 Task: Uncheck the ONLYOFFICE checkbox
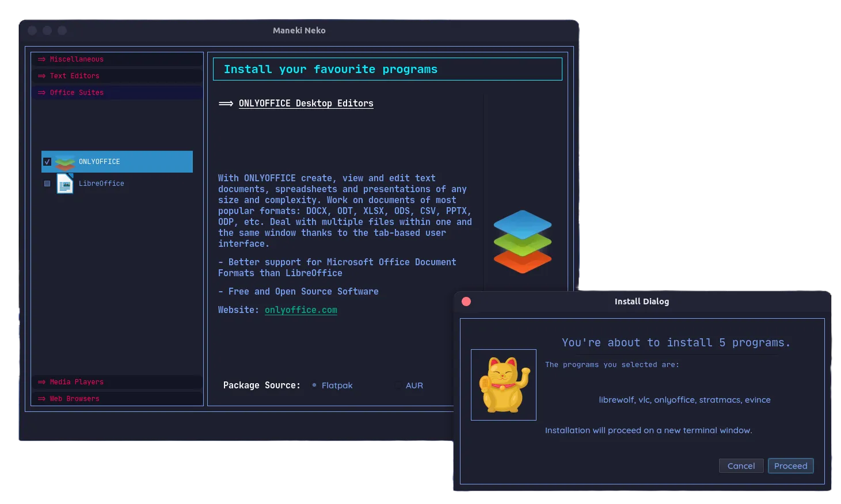tap(47, 162)
